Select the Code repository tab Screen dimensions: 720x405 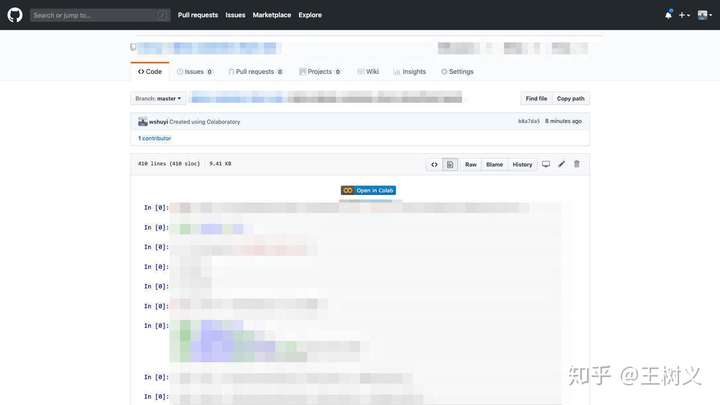tap(150, 72)
